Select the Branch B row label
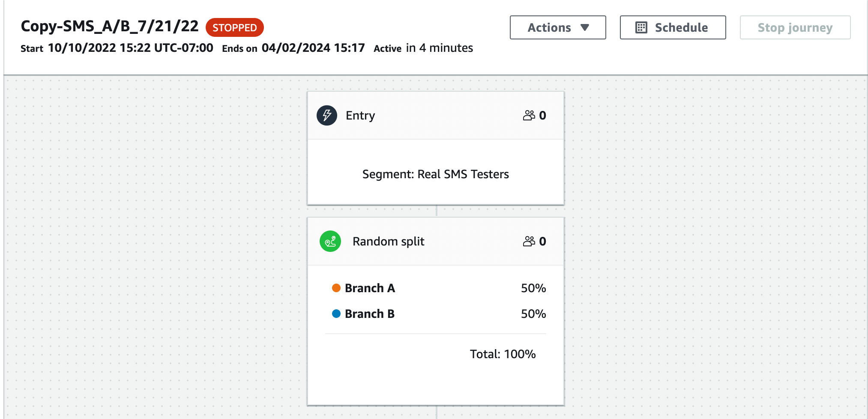868x419 pixels. (x=369, y=314)
